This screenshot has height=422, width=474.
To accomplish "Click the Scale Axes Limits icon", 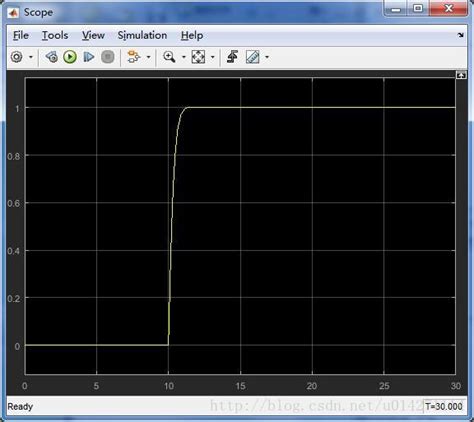I will click(198, 57).
